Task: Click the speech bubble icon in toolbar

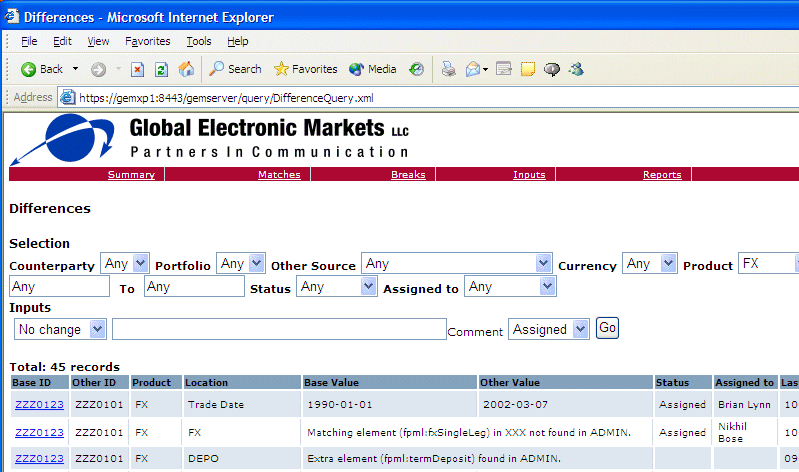Action: click(x=552, y=69)
